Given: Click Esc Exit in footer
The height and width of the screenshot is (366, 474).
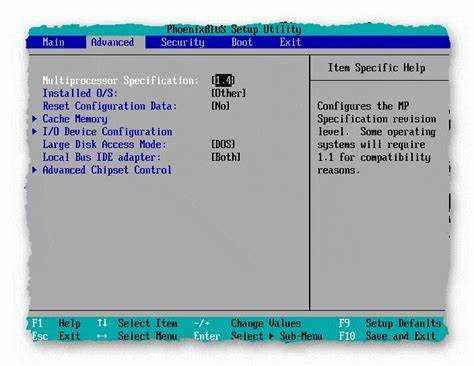Looking at the screenshot, I should 56,336.
